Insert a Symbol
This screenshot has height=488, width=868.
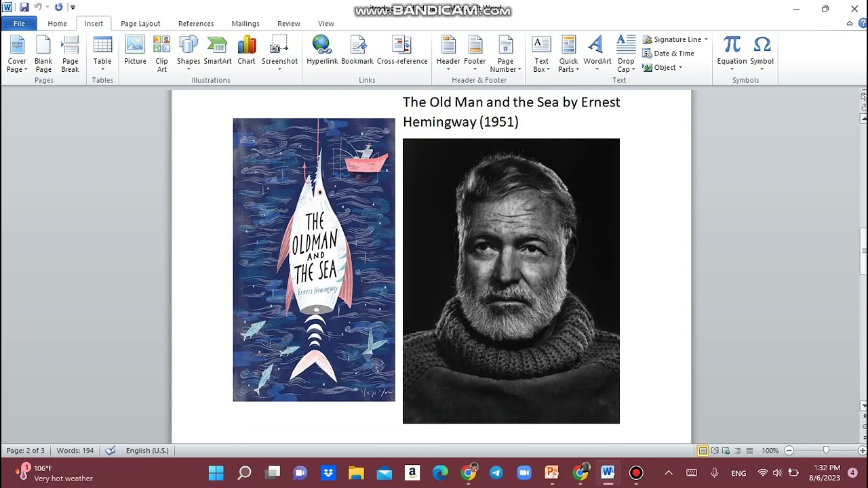pyautogui.click(x=762, y=54)
